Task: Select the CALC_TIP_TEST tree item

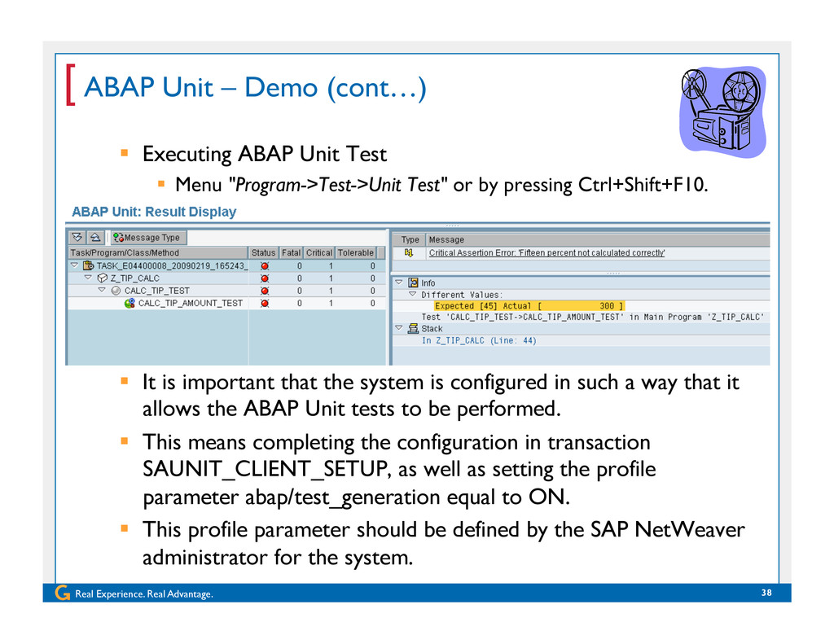Action: tap(157, 291)
